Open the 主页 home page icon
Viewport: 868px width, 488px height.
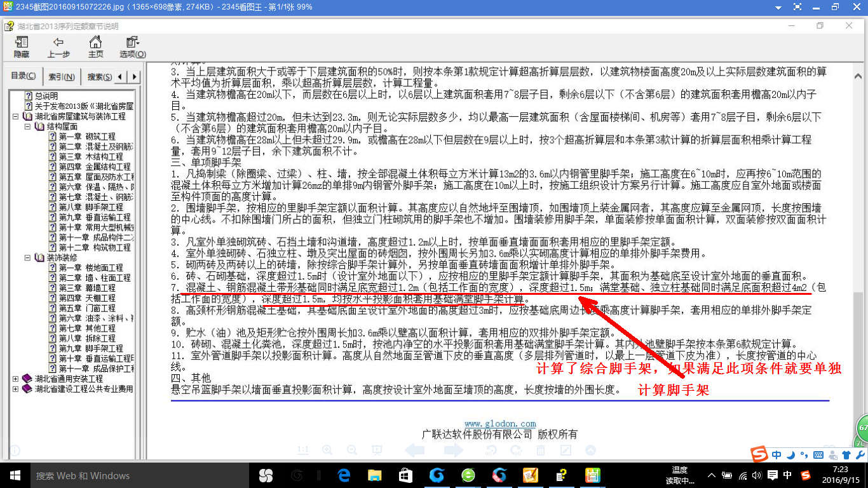point(95,48)
